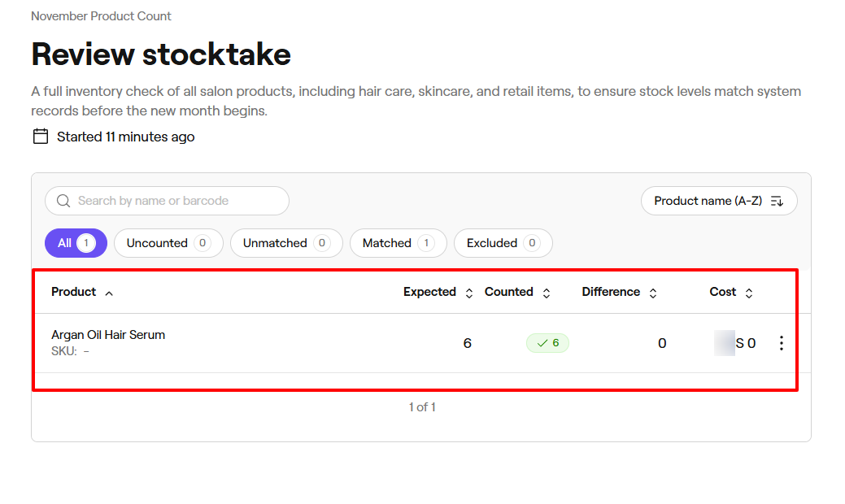Open the three-dot actions menu for Argan Oil Hair Serum
The height and width of the screenshot is (504, 845).
781,343
